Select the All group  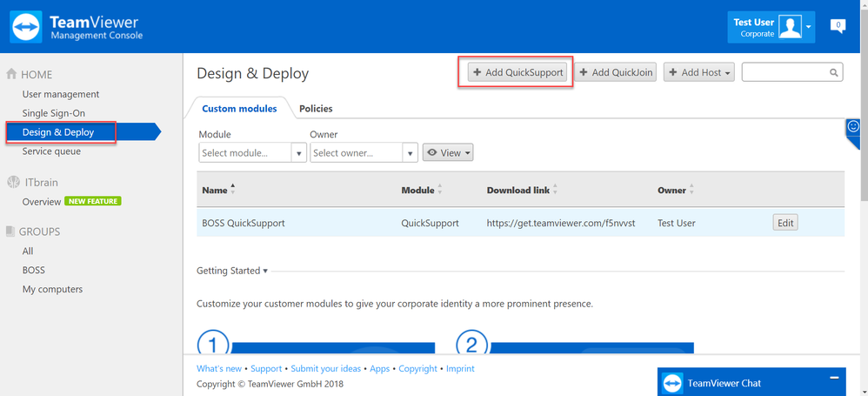(28, 252)
